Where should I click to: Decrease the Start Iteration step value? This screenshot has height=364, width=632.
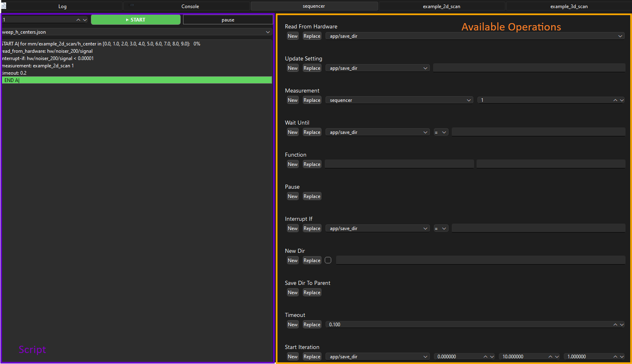click(x=622, y=357)
